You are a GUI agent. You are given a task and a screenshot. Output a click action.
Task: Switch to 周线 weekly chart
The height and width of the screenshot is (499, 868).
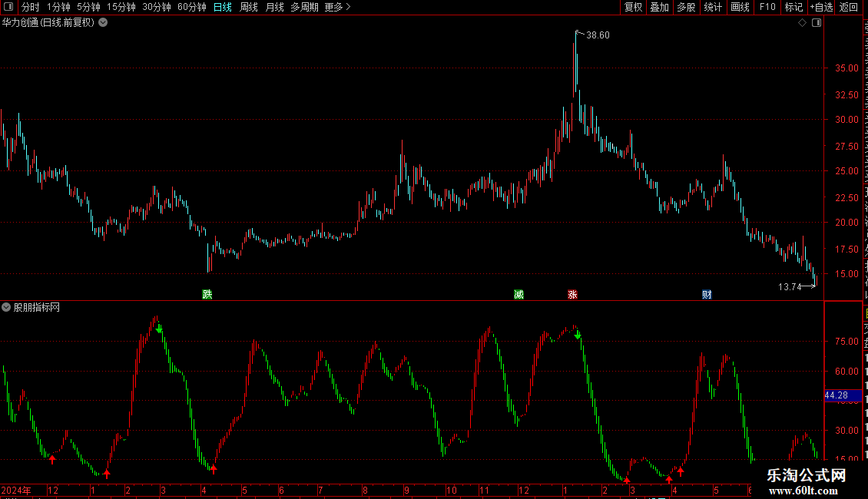[x=249, y=7]
